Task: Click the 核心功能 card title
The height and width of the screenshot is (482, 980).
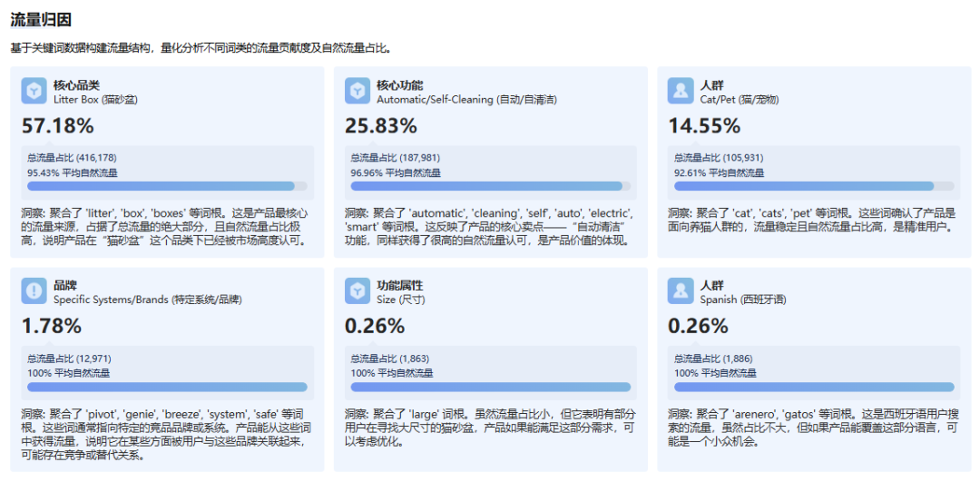Action: (400, 85)
